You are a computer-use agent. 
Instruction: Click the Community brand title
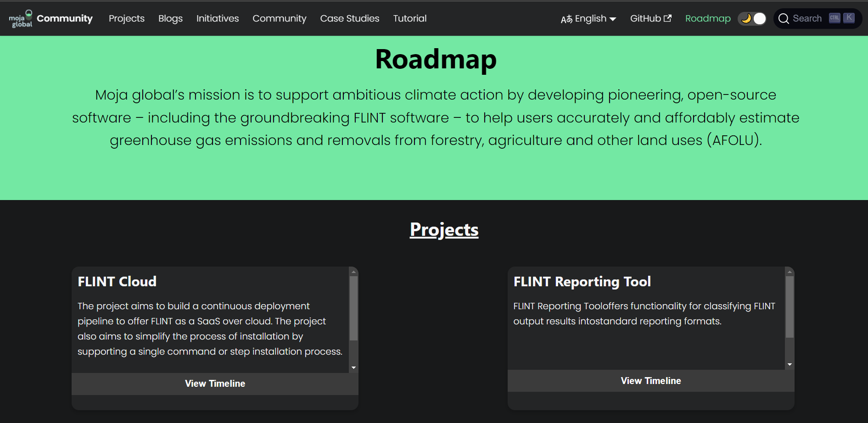coord(65,18)
